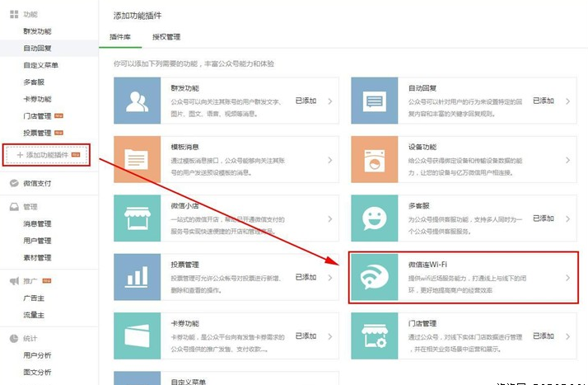Open 用户管理 in the sidebar
588x385 pixels.
point(38,241)
